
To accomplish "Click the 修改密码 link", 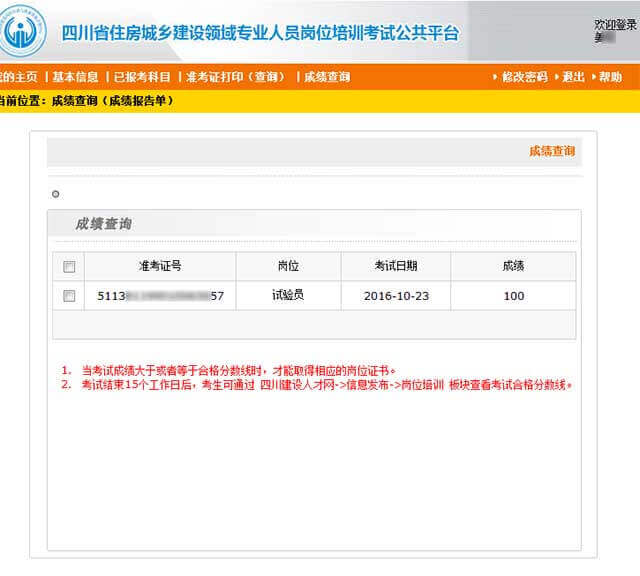I will tap(525, 77).
